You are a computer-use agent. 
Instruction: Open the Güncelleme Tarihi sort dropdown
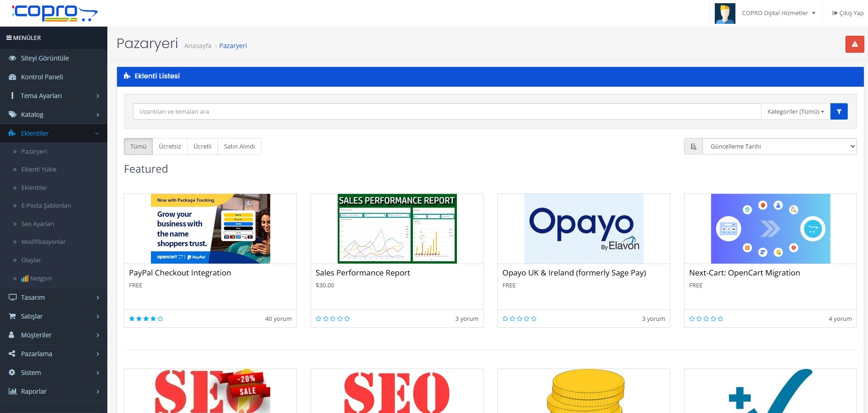coord(779,147)
